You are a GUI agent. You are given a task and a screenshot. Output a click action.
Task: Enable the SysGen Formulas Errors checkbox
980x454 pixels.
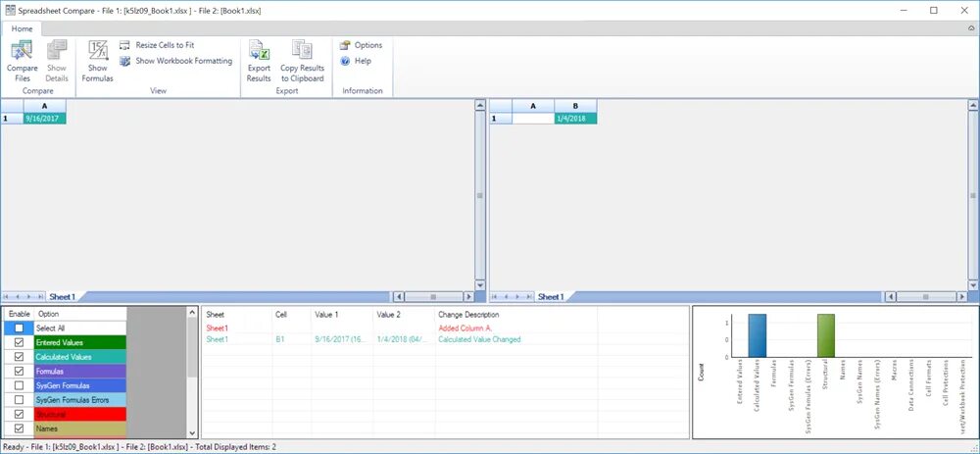[20, 400]
